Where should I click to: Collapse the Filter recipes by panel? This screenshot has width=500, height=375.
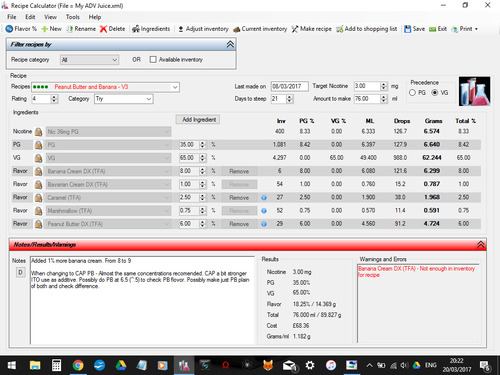click(230, 44)
